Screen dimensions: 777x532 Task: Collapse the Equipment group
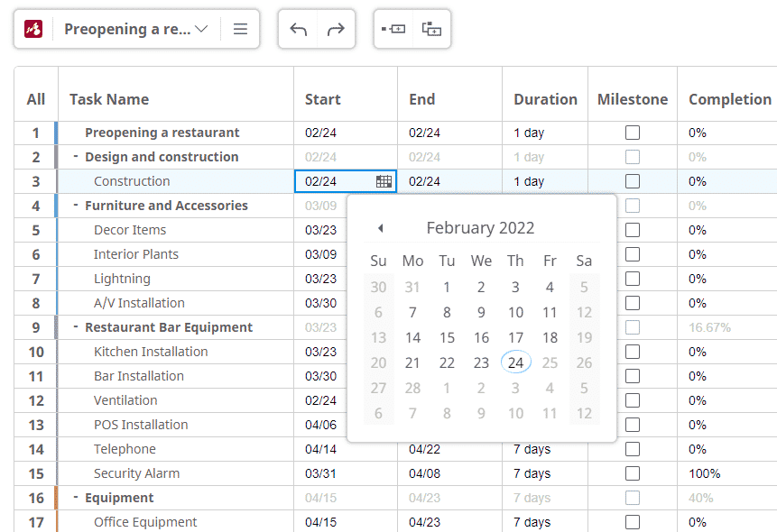tap(75, 497)
